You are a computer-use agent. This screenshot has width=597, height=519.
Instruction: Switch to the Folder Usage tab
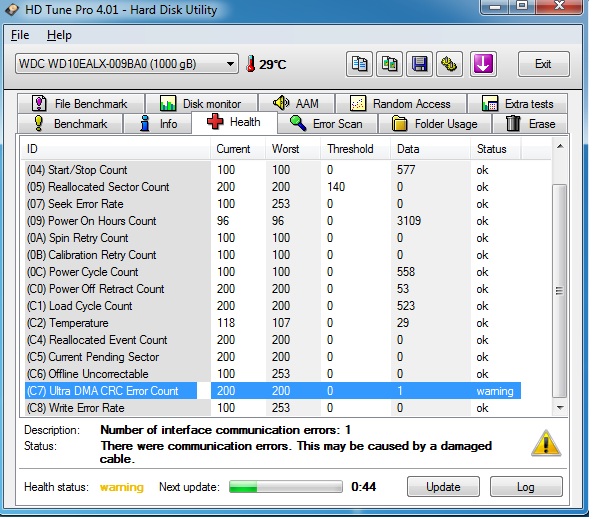[435, 123]
